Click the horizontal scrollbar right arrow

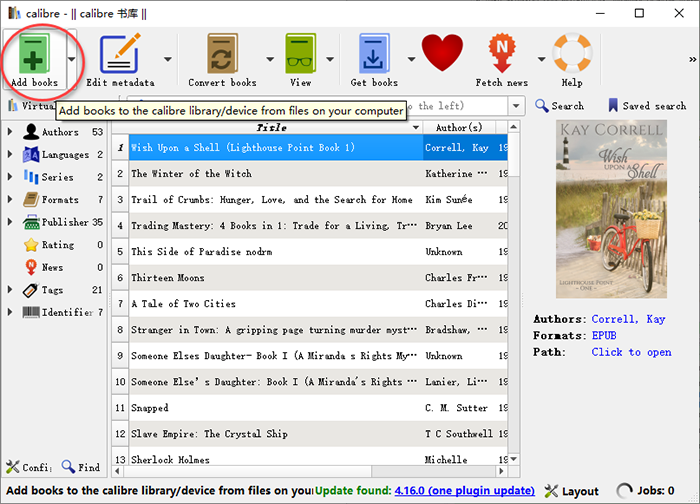[x=501, y=471]
